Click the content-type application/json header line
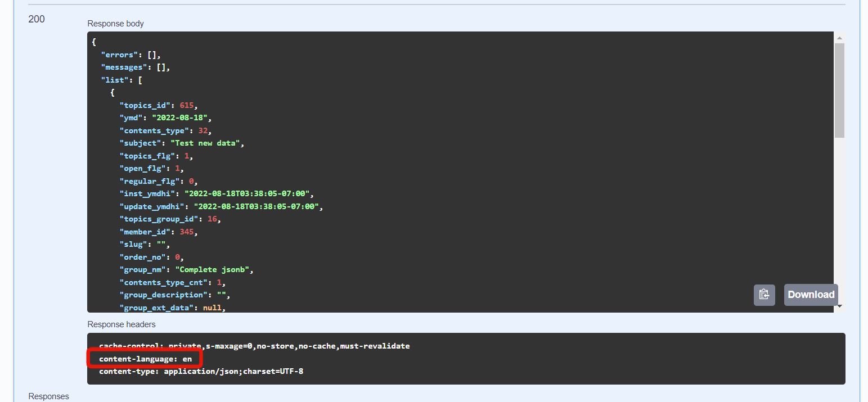This screenshot has height=402, width=868. (x=201, y=372)
